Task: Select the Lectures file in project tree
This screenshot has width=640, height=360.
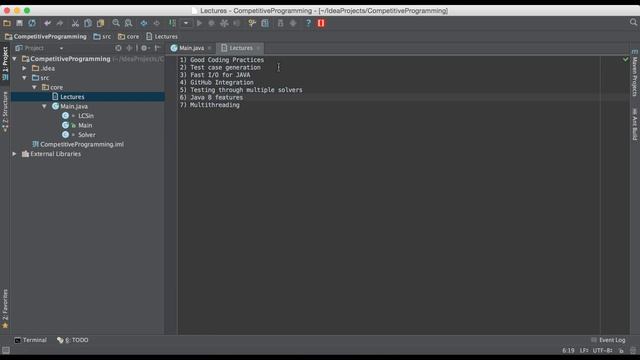Action: 88,97
